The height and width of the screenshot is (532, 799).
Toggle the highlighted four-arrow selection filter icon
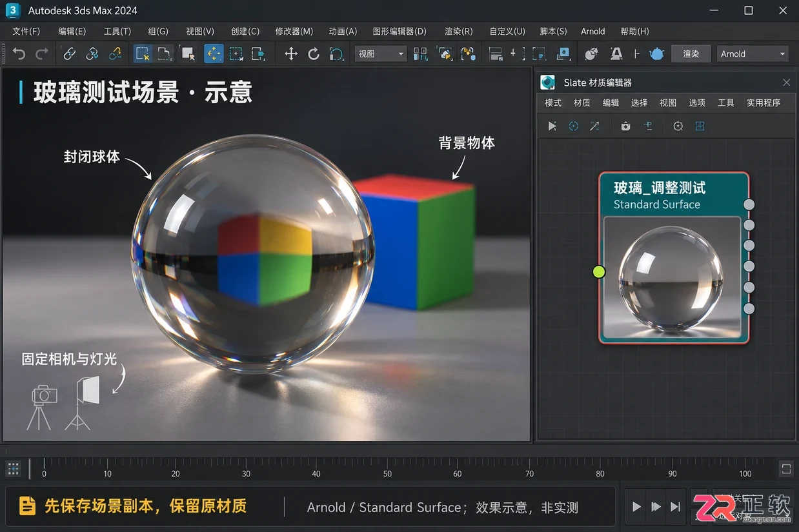click(214, 54)
